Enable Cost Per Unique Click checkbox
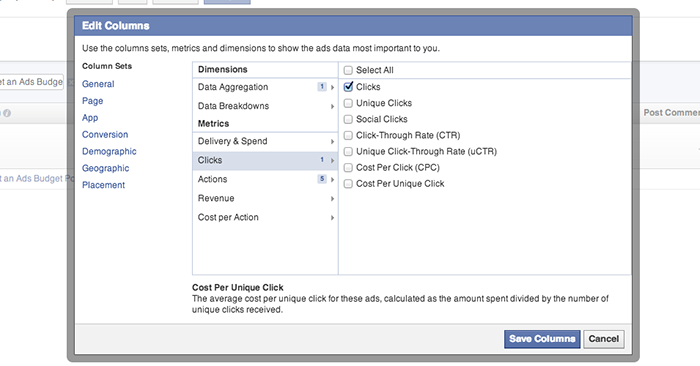Screen dimensions: 700x366 tap(348, 183)
